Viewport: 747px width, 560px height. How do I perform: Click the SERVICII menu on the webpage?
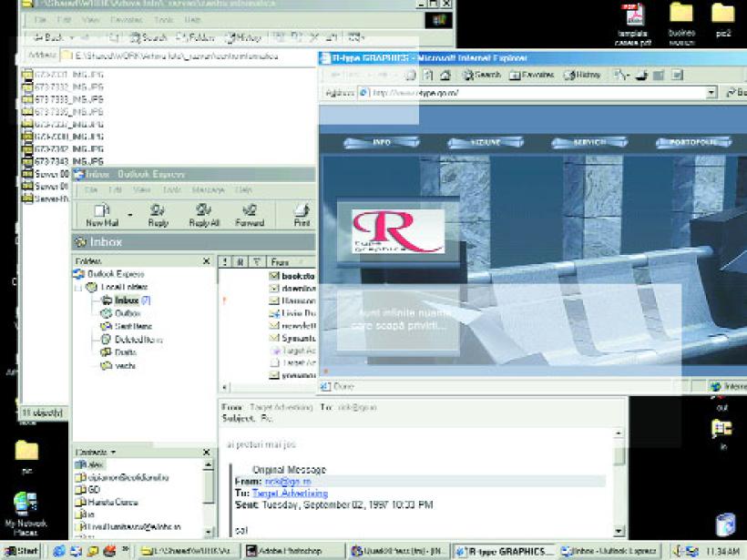click(589, 143)
